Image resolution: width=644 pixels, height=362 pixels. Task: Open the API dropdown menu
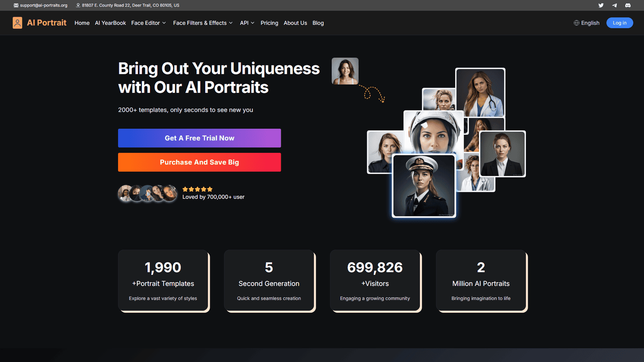pos(247,23)
